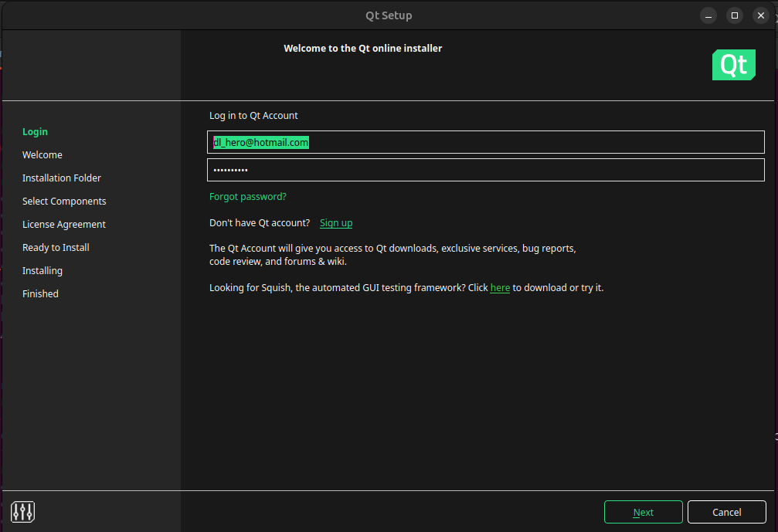The height and width of the screenshot is (532, 778).
Task: Open the installer settings icon
Action: [23, 512]
